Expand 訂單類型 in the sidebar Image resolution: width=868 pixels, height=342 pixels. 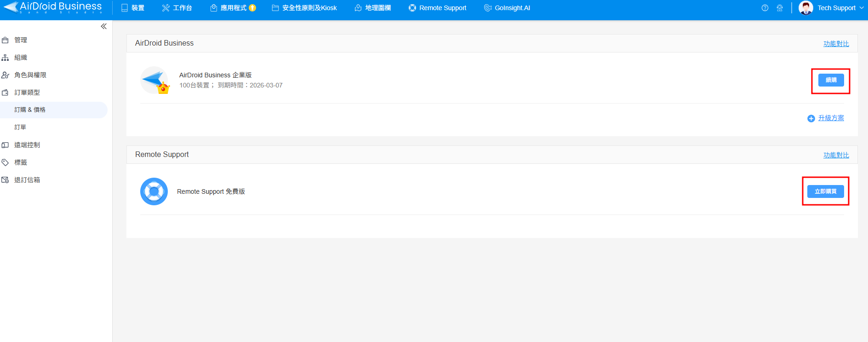(x=27, y=93)
